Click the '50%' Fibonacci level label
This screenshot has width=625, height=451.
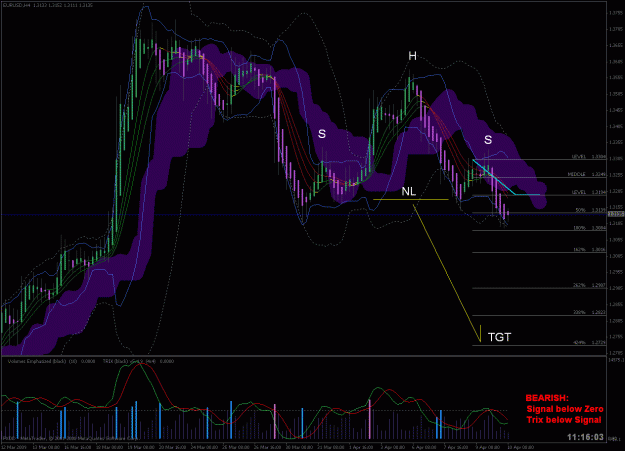click(x=580, y=210)
